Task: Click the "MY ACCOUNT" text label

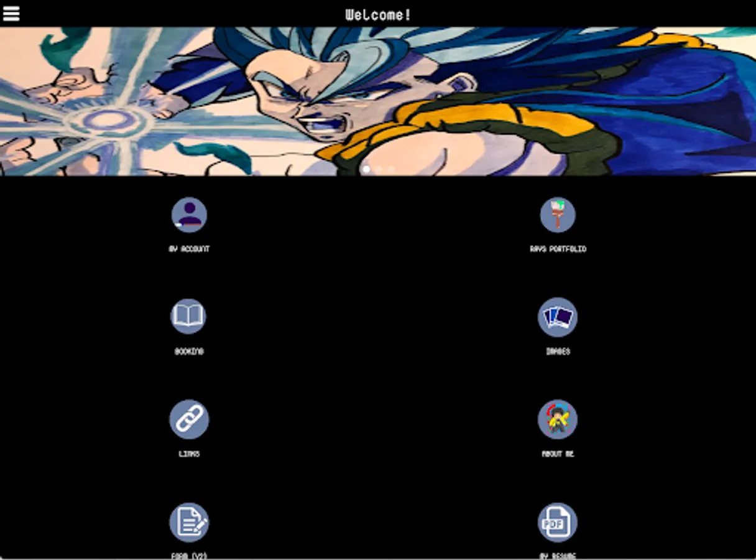Action: click(x=189, y=249)
